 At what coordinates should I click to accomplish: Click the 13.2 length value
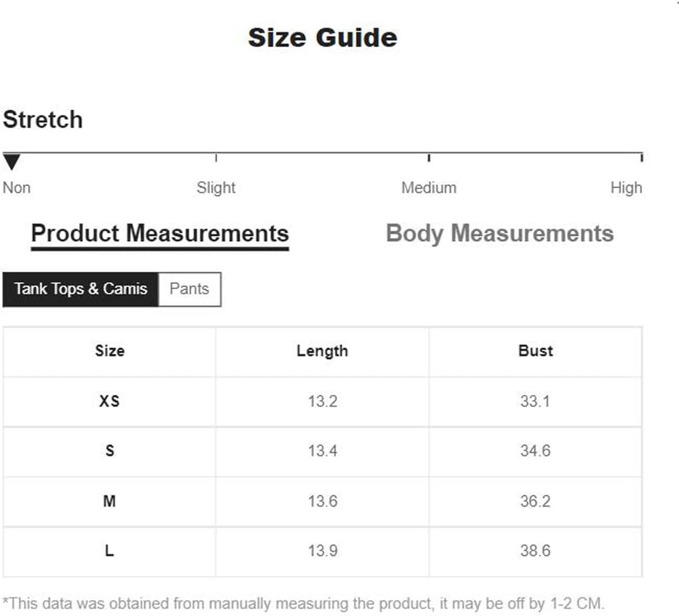click(322, 401)
